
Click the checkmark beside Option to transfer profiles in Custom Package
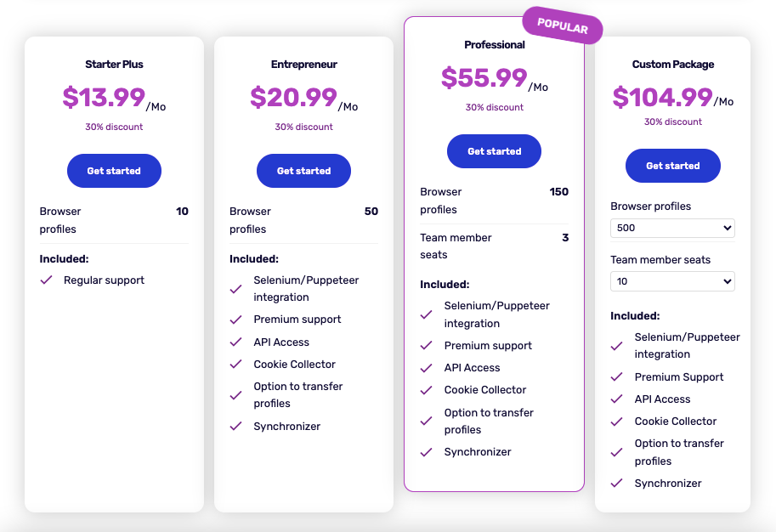tap(615, 450)
